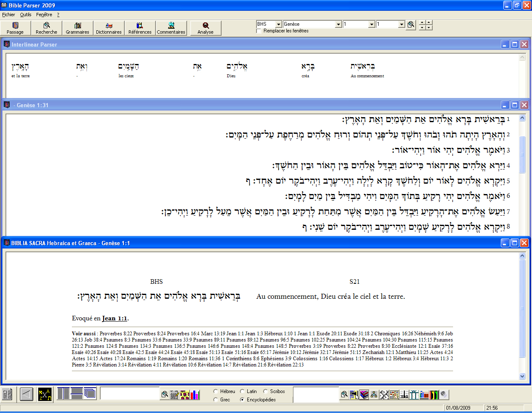Viewport: 532px width, 413px height.
Task: Click the magnifier search icon after the left bottom text field
Action: (165, 394)
